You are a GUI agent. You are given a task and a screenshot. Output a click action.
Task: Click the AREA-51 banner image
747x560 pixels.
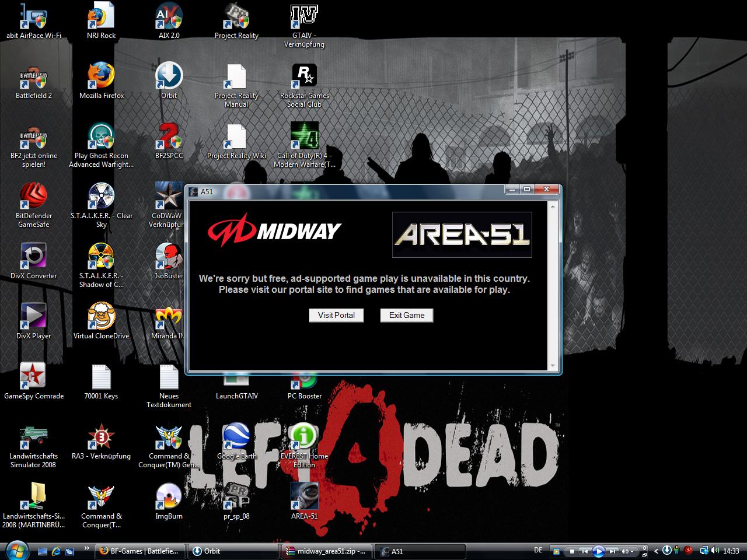pyautogui.click(x=462, y=235)
